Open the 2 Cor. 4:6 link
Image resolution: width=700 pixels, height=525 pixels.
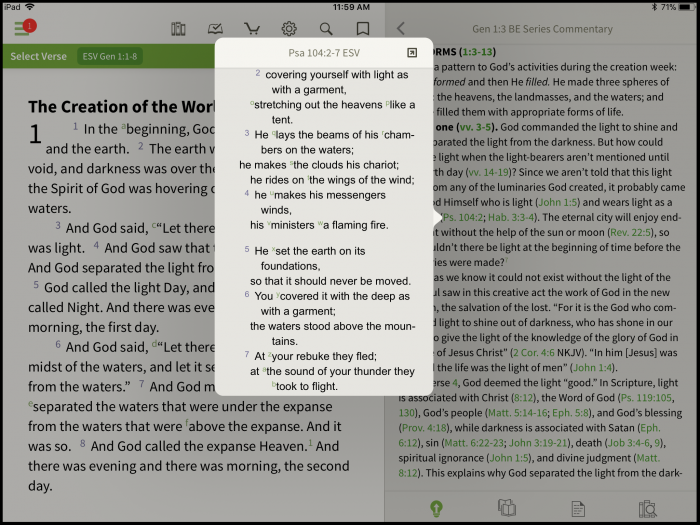(x=533, y=353)
